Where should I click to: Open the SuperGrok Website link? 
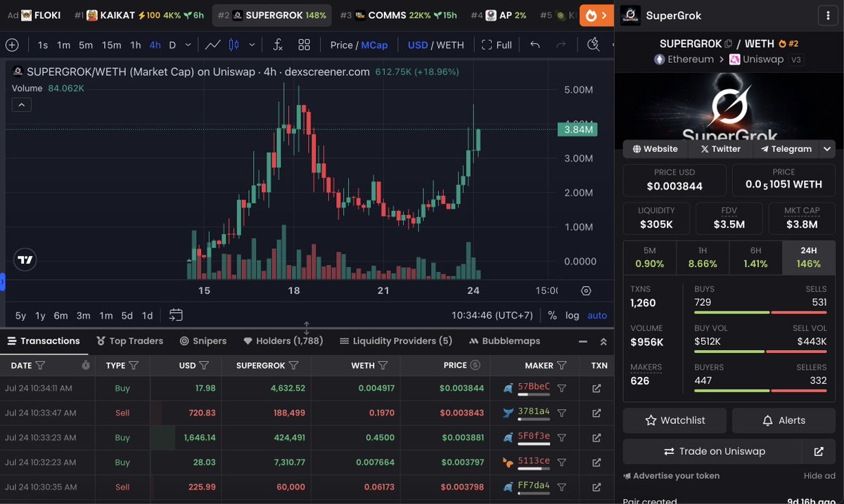655,148
